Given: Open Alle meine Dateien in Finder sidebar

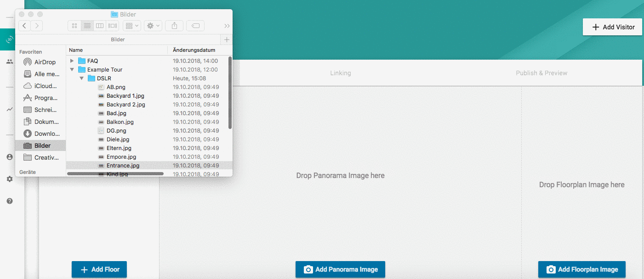Looking at the screenshot, I should pyautogui.click(x=40, y=74).
